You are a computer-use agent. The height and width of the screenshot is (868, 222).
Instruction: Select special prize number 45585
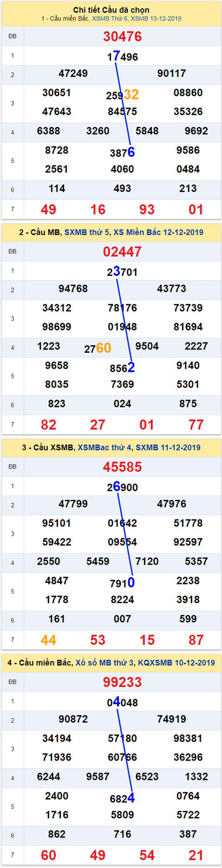(x=123, y=467)
